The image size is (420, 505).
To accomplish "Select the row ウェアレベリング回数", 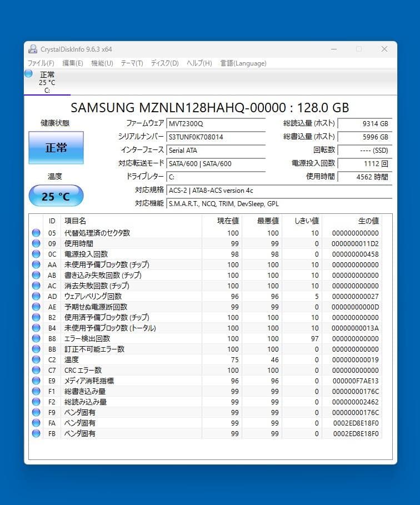I will coord(206,296).
